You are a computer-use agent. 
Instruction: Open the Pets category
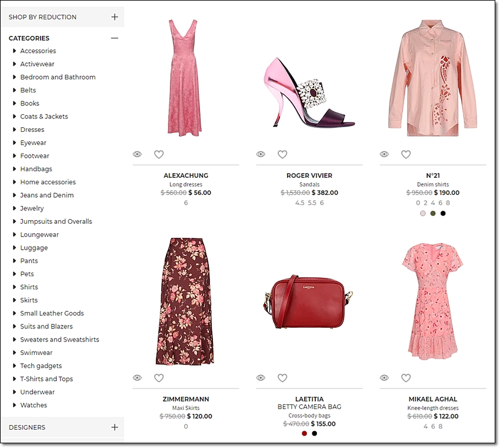point(27,274)
